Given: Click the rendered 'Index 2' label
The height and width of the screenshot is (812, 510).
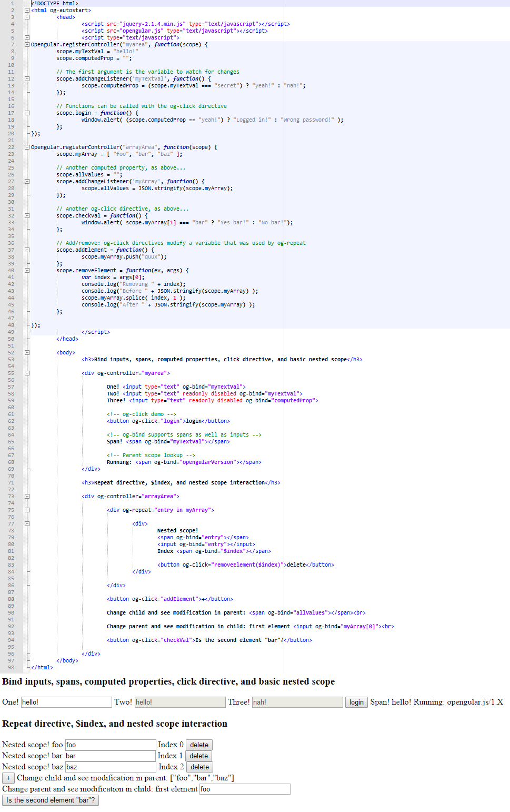Looking at the screenshot, I should [x=171, y=767].
